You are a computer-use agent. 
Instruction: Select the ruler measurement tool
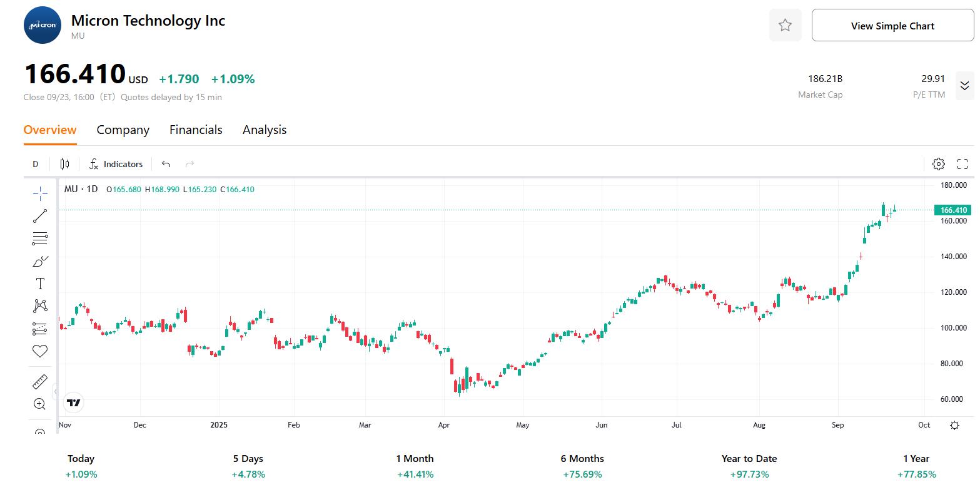click(39, 381)
